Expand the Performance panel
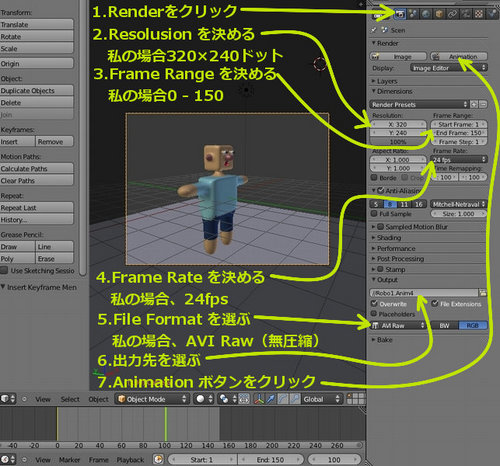Image resolution: width=500 pixels, height=466 pixels. (x=396, y=248)
